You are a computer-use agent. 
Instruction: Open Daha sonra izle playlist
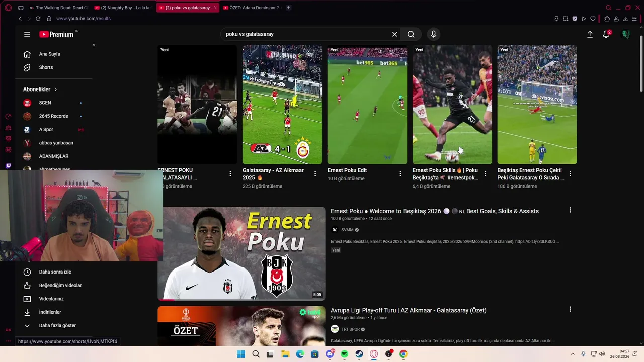[53, 272]
